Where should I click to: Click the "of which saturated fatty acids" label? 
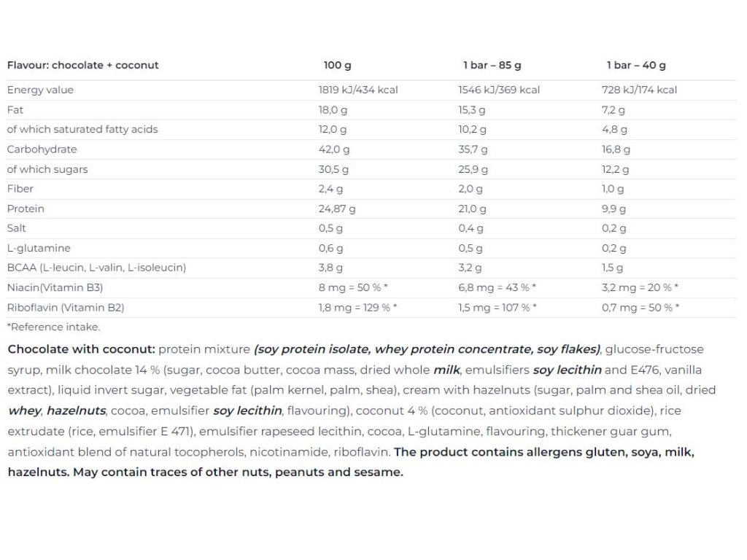[82, 129]
